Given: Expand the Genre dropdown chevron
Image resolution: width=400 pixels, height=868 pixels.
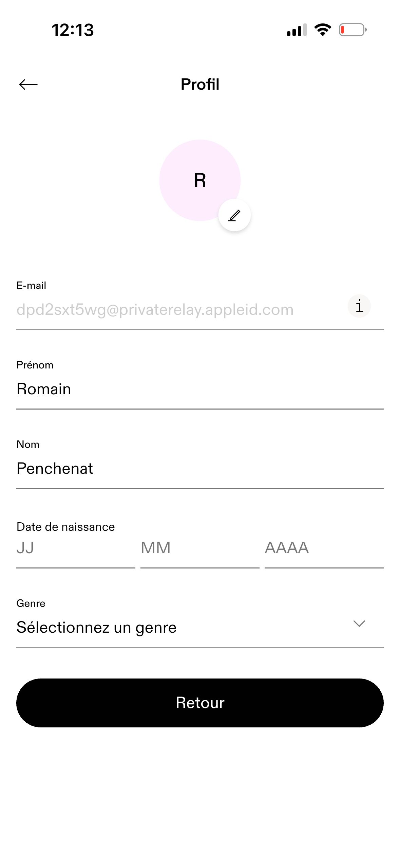Looking at the screenshot, I should 359,624.
